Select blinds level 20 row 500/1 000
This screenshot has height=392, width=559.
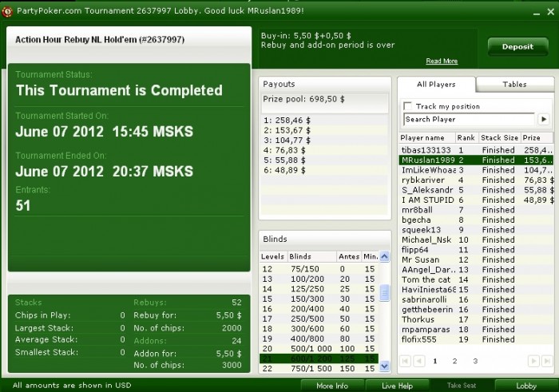[319, 349]
